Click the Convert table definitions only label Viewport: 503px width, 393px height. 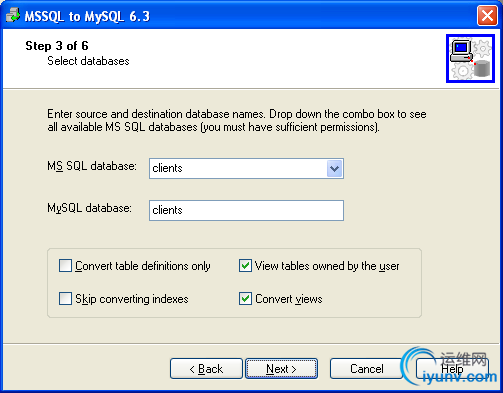coord(143,266)
